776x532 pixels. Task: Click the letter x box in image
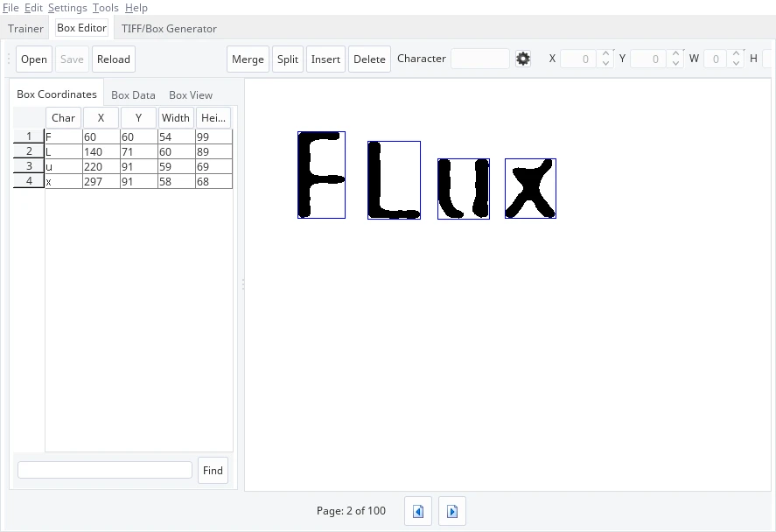[x=530, y=188]
